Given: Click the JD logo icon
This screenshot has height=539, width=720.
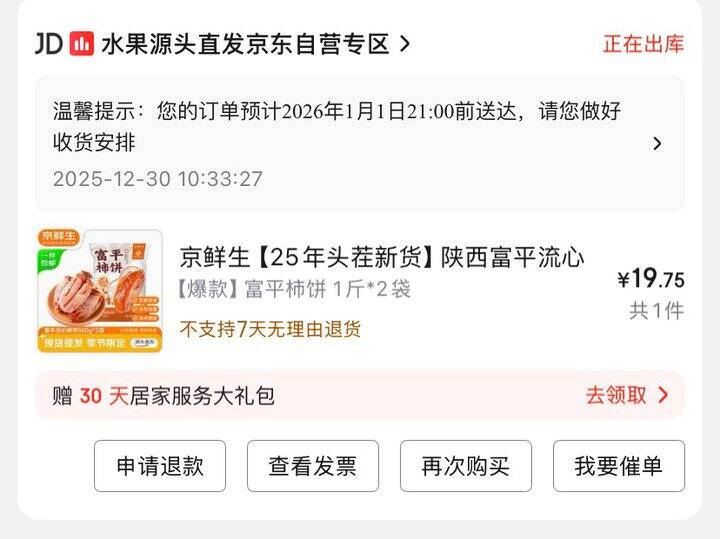Looking at the screenshot, I should (49, 44).
